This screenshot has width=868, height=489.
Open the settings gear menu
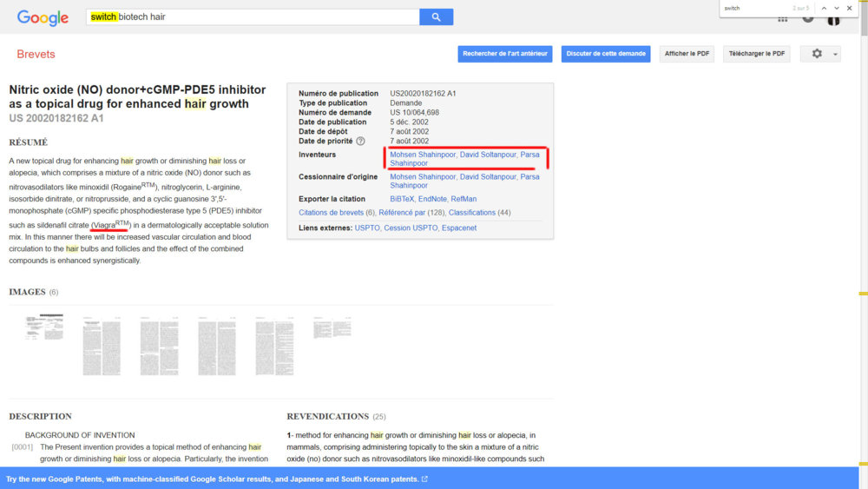tap(822, 54)
